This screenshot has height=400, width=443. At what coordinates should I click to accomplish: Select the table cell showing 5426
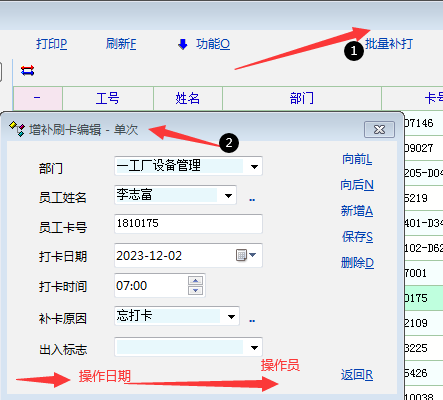tap(424, 373)
